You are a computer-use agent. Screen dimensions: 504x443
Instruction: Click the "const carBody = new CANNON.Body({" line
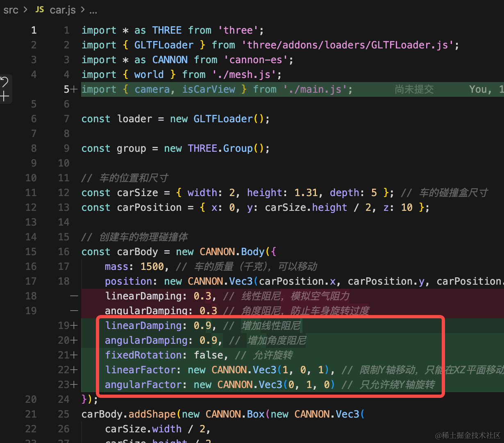pos(179,252)
